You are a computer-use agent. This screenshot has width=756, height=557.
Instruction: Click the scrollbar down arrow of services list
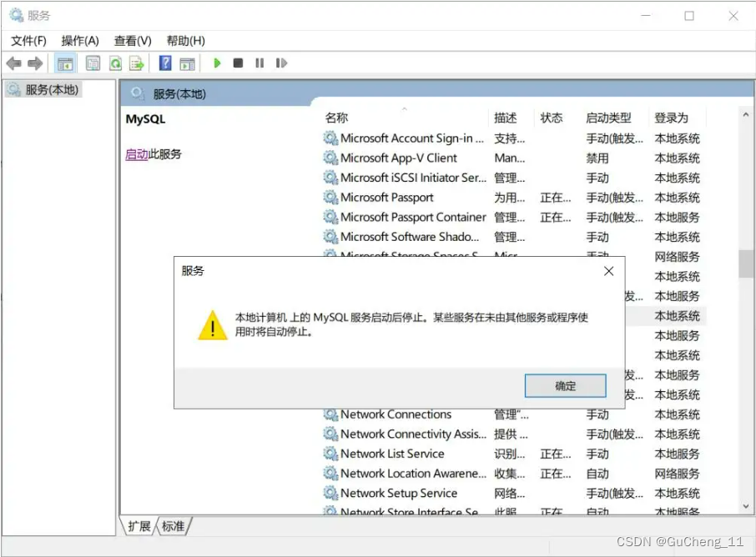[746, 506]
